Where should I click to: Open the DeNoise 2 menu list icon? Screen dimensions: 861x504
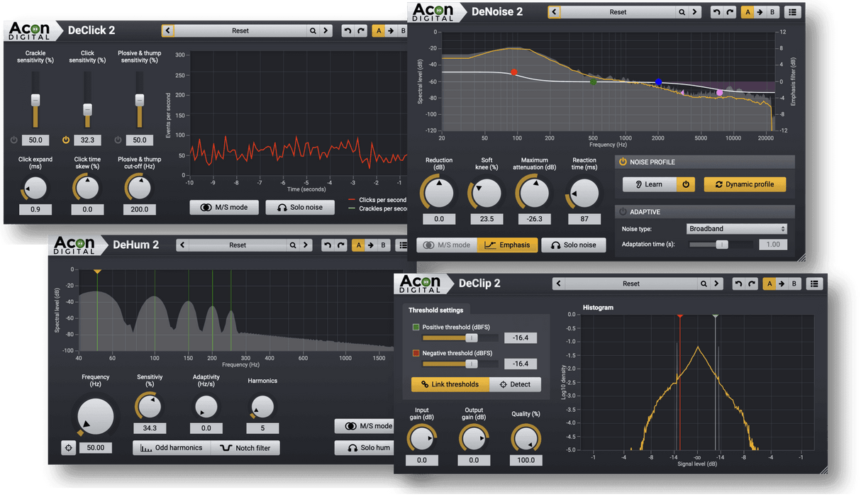(792, 12)
